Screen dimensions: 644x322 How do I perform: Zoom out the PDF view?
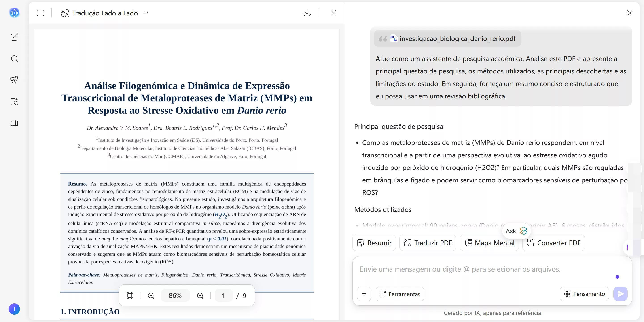(151, 296)
